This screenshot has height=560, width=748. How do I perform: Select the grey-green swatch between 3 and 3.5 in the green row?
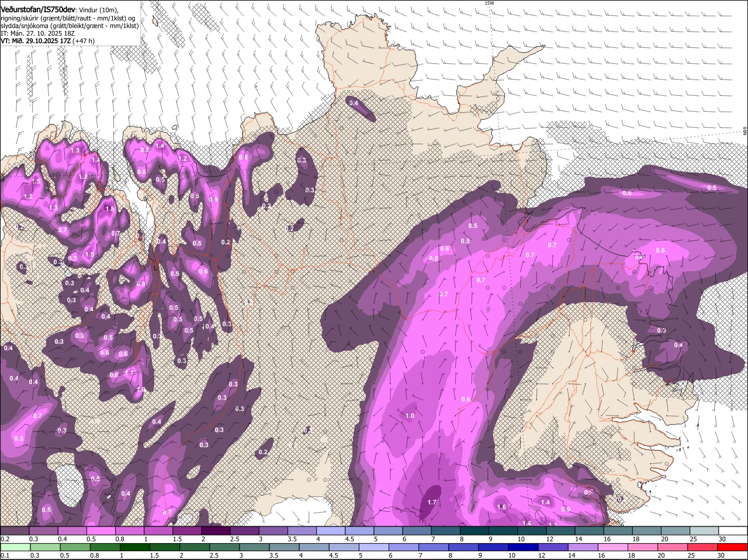coord(254,547)
